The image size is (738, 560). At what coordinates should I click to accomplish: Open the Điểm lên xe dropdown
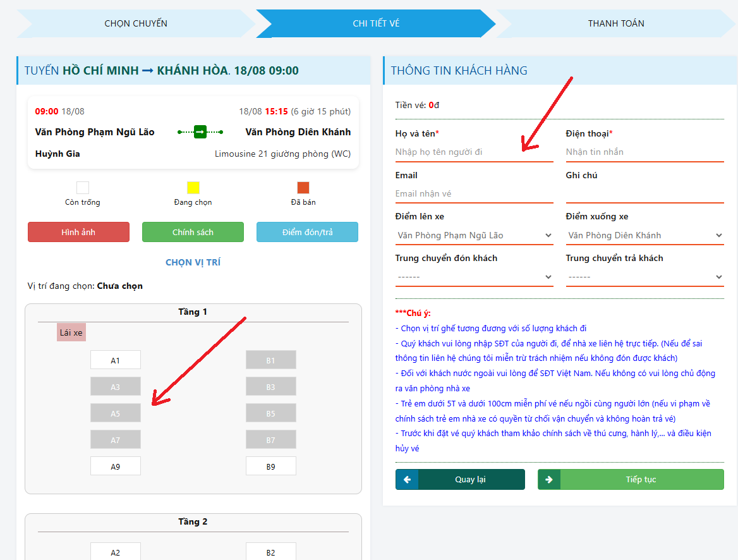pos(474,235)
